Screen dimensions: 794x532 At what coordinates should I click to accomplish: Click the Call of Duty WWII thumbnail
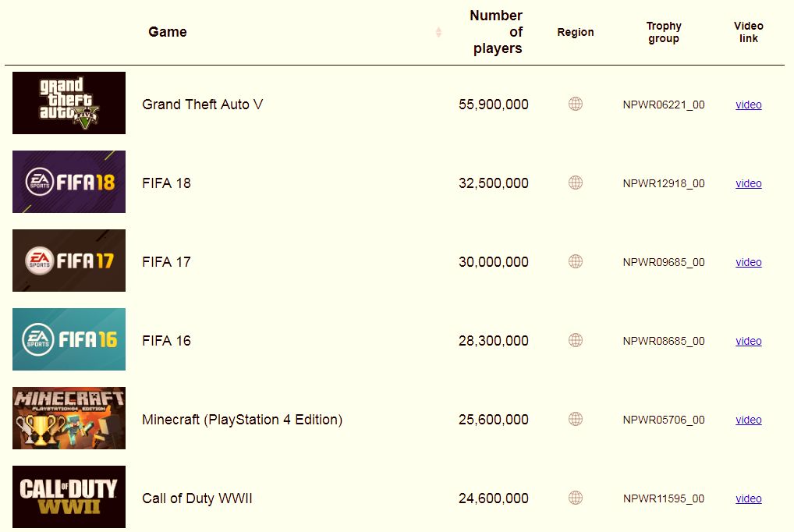tap(69, 497)
